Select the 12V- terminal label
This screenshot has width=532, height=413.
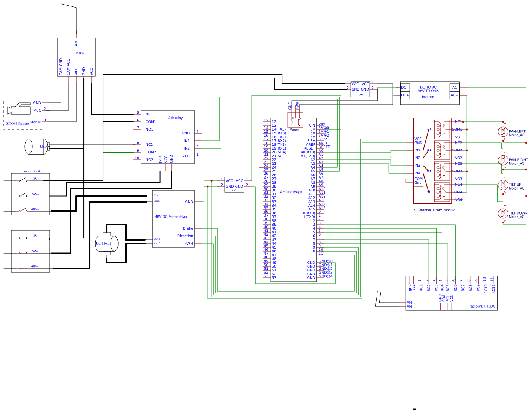pyautogui.click(x=35, y=236)
